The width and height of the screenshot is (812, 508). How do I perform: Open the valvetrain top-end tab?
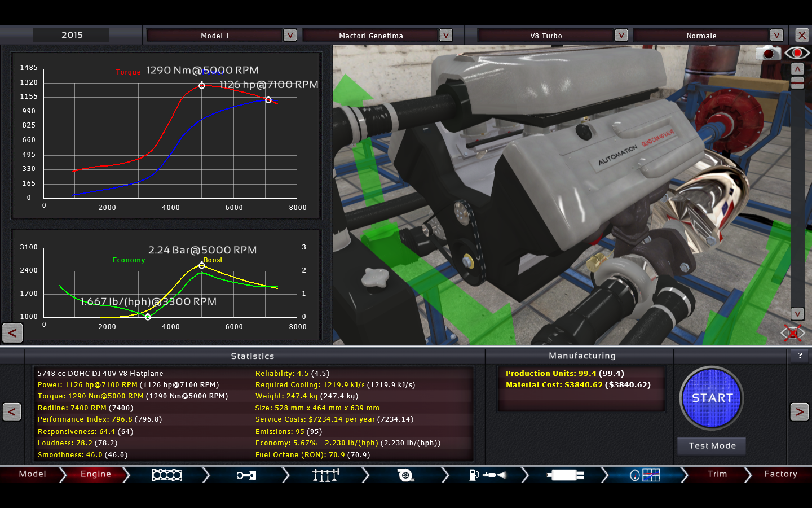coord(326,475)
